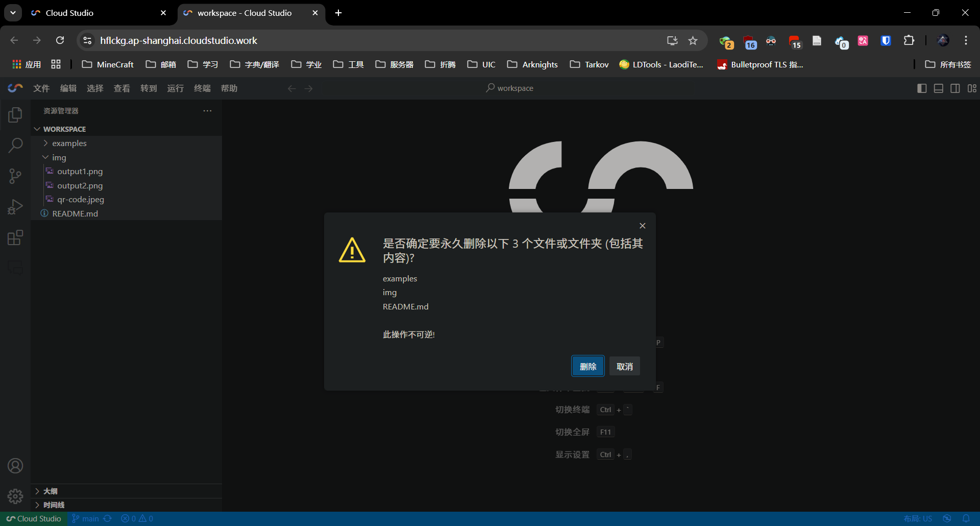Open the MineCraft bookmarks folder
This screenshot has height=526, width=980.
coord(108,64)
